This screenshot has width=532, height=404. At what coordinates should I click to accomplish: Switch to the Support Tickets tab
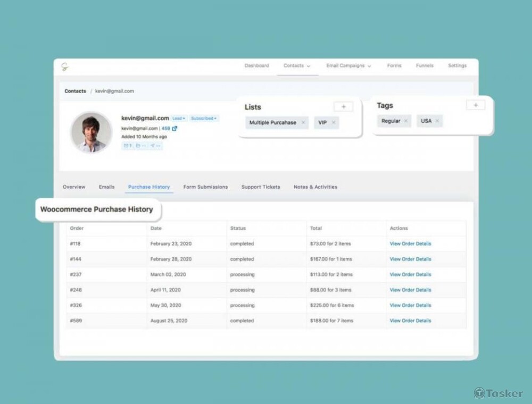coord(261,187)
